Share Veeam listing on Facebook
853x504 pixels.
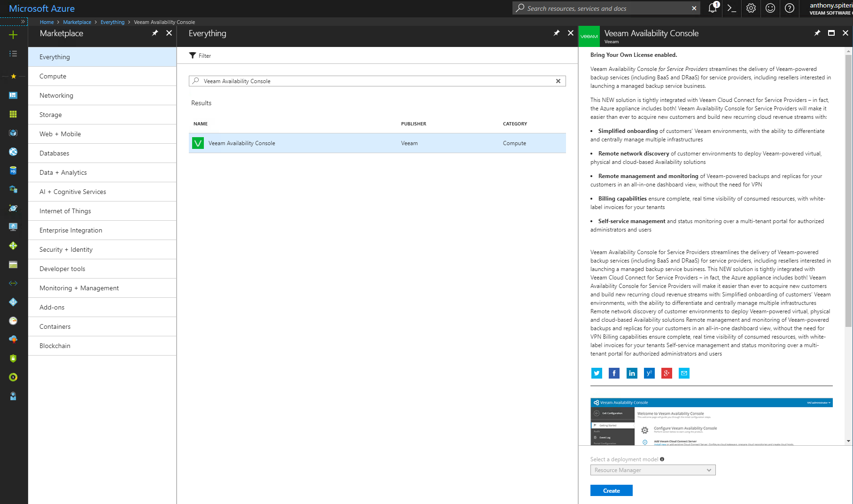614,373
